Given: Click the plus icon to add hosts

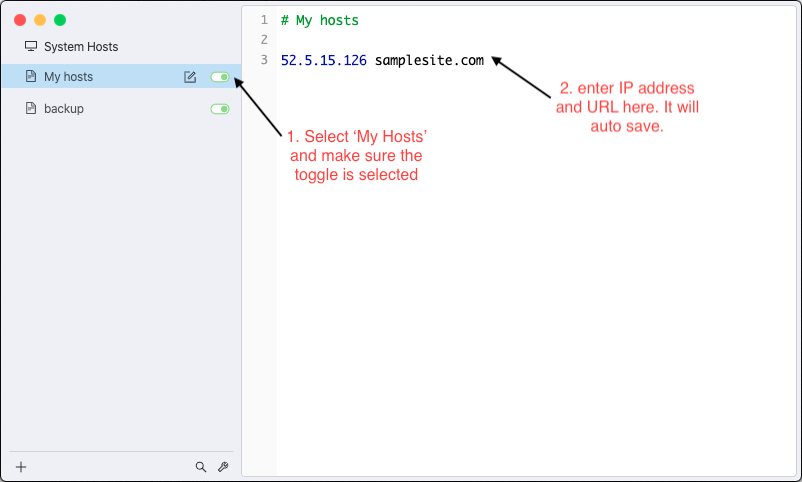Looking at the screenshot, I should click(21, 466).
